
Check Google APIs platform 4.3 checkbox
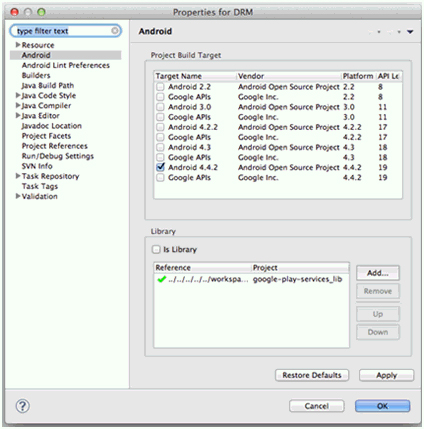click(x=160, y=157)
